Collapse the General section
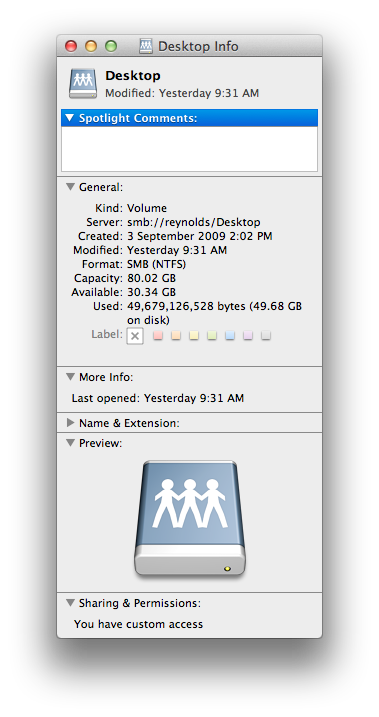Screen dimensions: 379x717 [x=69, y=187]
